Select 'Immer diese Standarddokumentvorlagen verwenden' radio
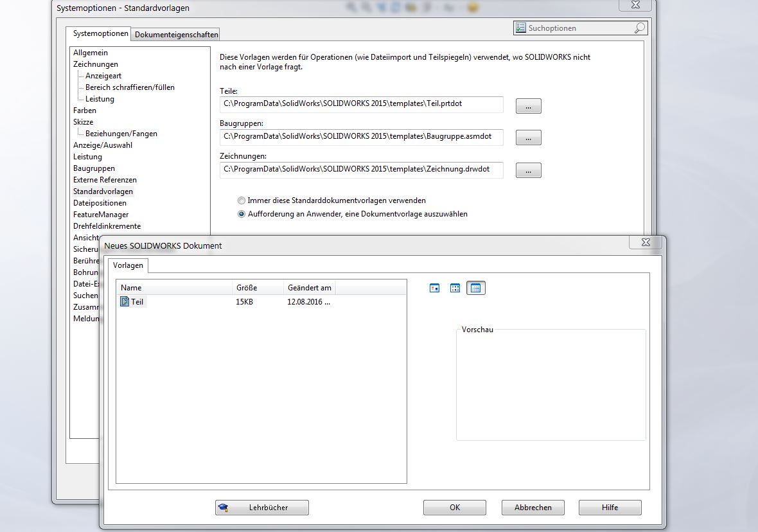The image size is (758, 532). [x=242, y=200]
